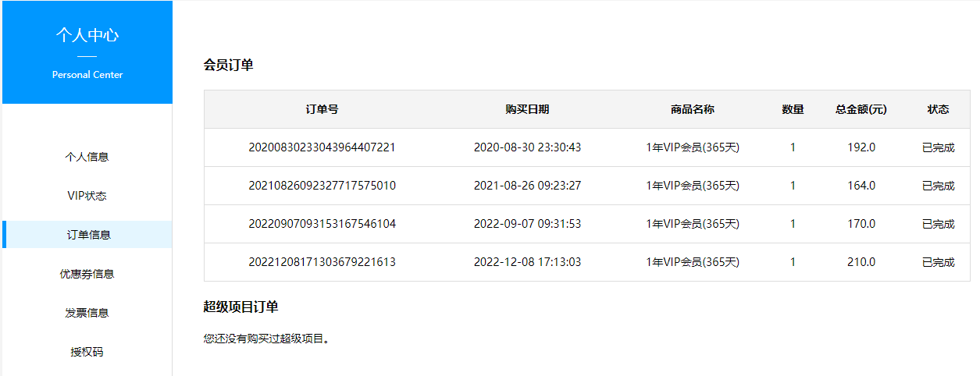Viewport: 980px width, 376px height.
Task: Click the 总金额(元) column header
Action: [x=861, y=109]
